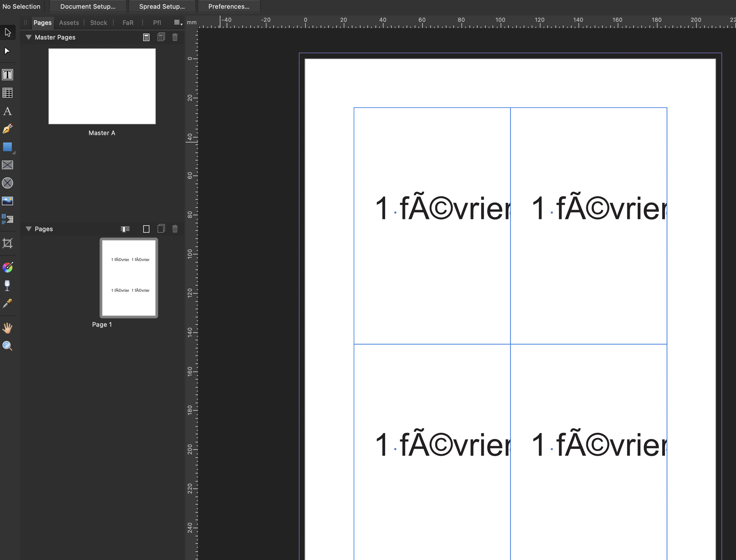Image resolution: width=736 pixels, height=560 pixels.
Task: Add a new master page icon
Action: click(146, 37)
